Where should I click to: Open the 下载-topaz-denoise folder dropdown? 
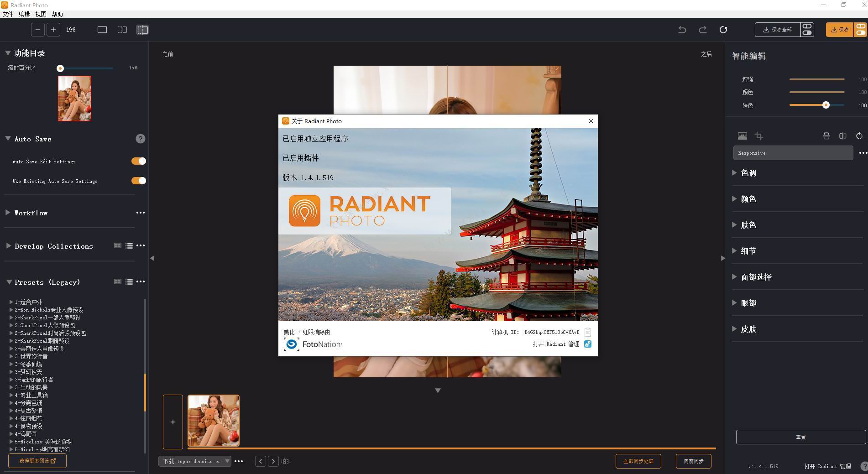click(195, 461)
